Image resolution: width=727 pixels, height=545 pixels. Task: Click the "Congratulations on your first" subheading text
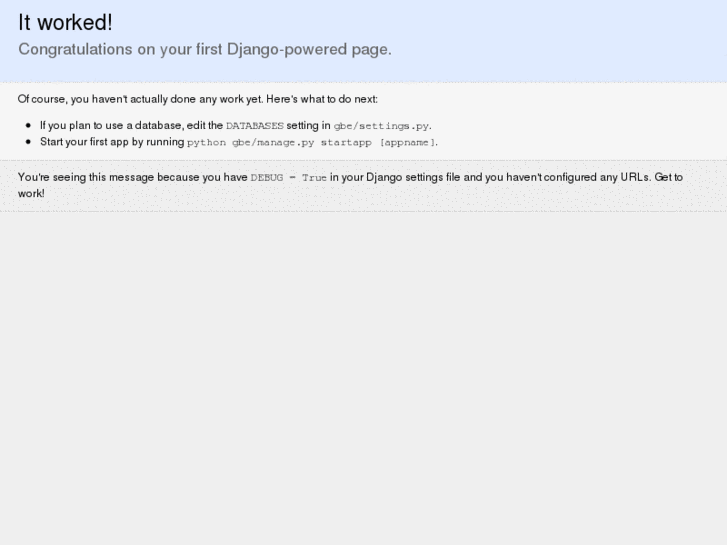click(x=108, y=49)
